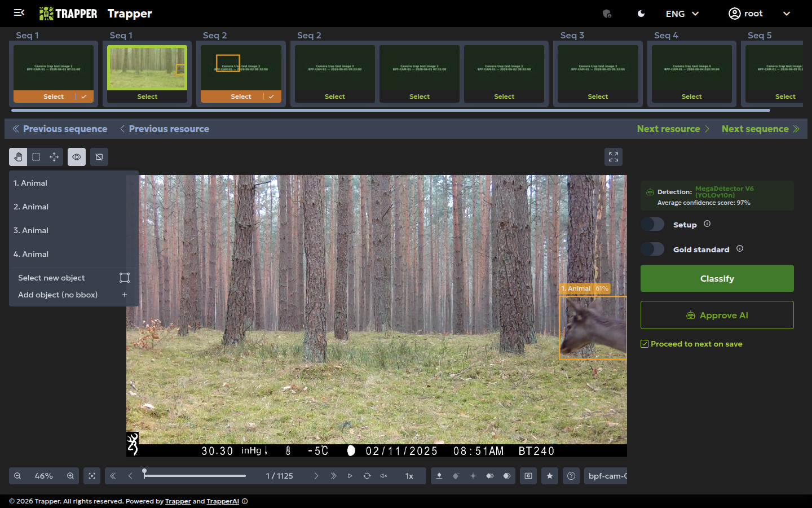Toggle bounding box visibility eye icon
Screen dimensions: 812x508
coord(77,157)
